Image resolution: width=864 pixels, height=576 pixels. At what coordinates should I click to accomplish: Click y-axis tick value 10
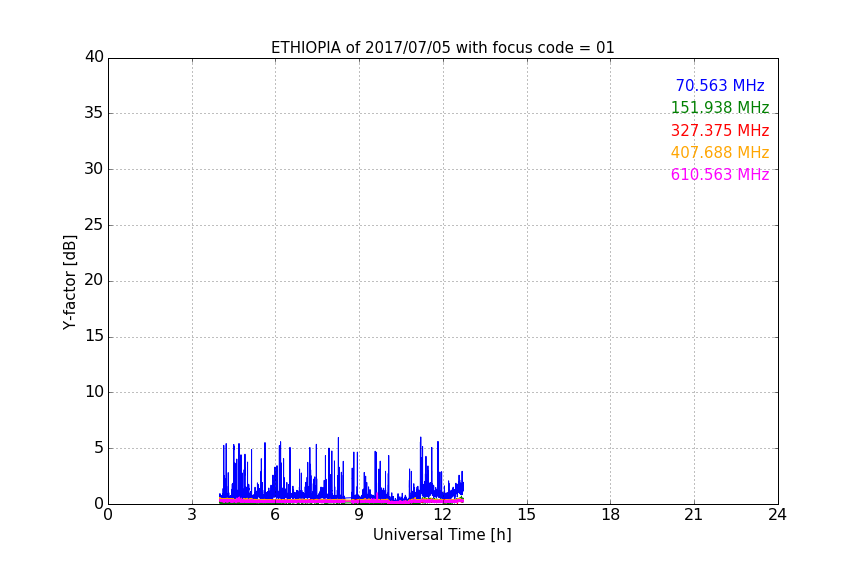coord(94,392)
